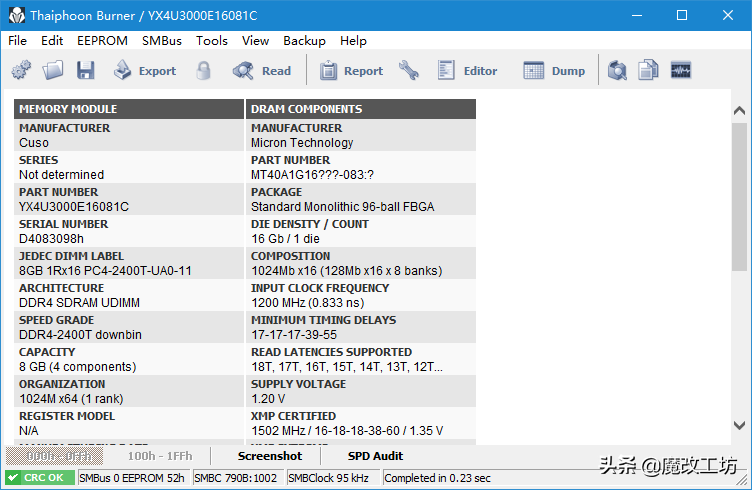Click manufacturer value Cuso
Image resolution: width=752 pixels, height=490 pixels.
(x=34, y=143)
